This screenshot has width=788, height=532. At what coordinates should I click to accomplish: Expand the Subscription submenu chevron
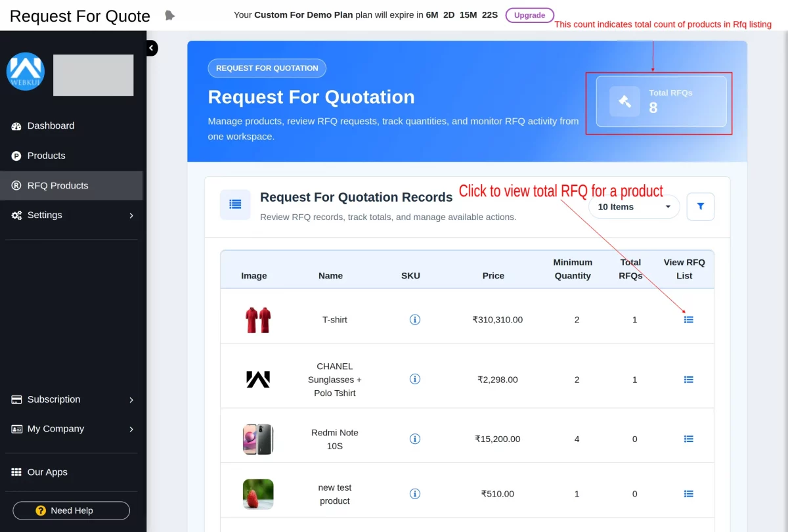[x=131, y=400]
